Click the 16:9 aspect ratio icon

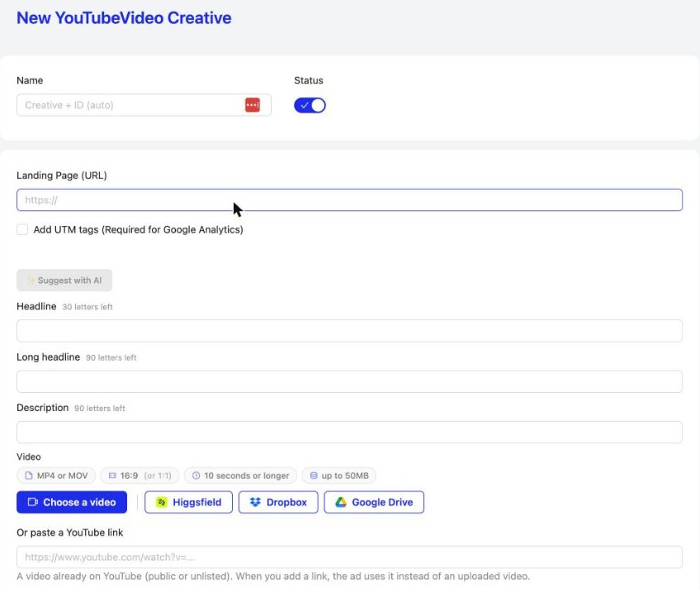coord(112,475)
